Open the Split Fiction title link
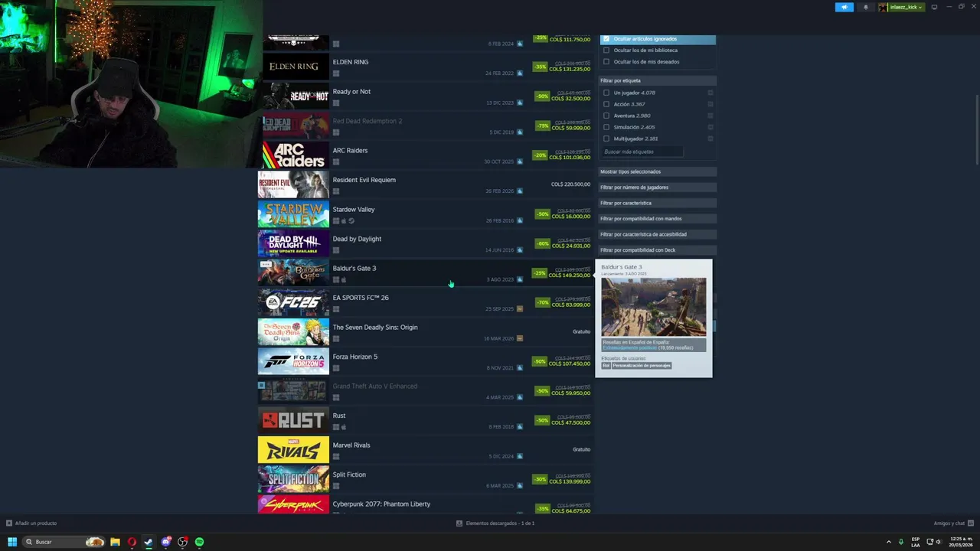 point(349,474)
